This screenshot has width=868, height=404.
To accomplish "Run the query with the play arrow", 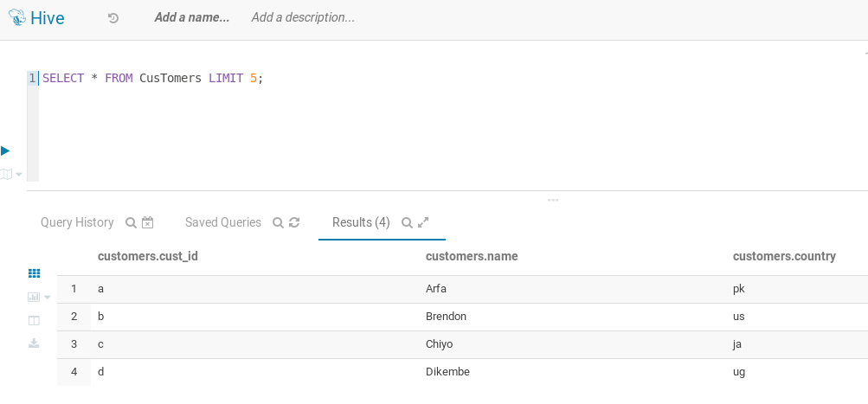I will 5,151.
